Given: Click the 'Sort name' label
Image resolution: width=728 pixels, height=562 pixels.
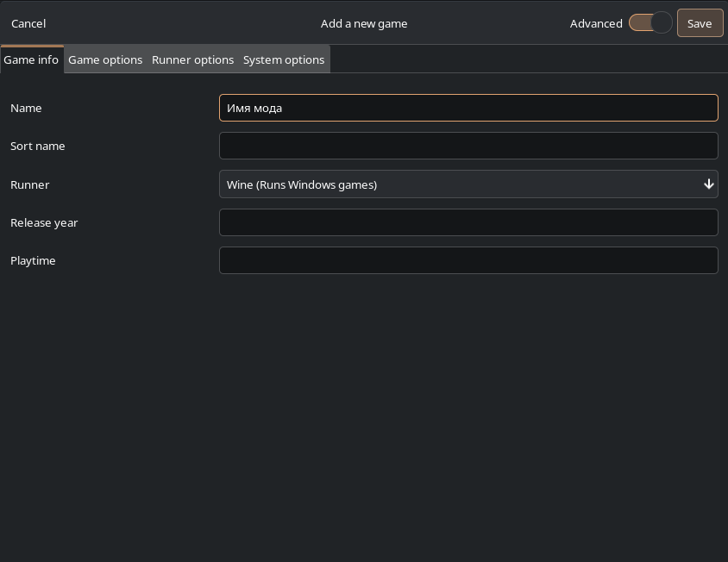Looking at the screenshot, I should [38, 146].
